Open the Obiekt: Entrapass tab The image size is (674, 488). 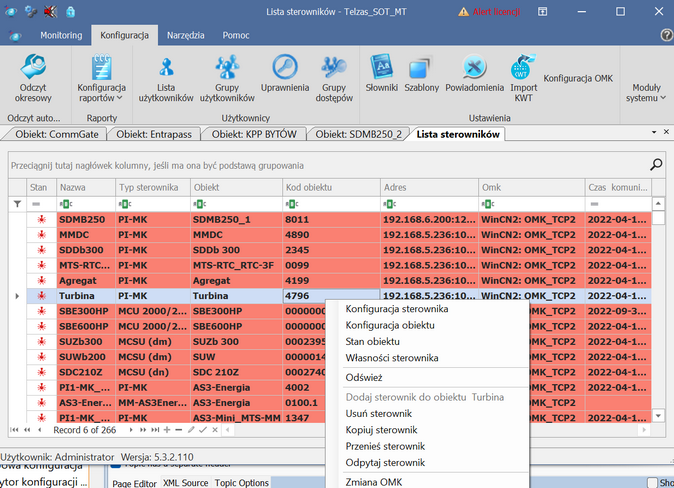[154, 134]
